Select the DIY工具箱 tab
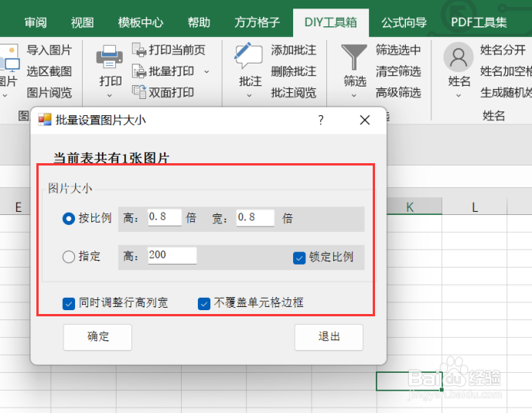This screenshot has height=413, width=532. (x=331, y=22)
